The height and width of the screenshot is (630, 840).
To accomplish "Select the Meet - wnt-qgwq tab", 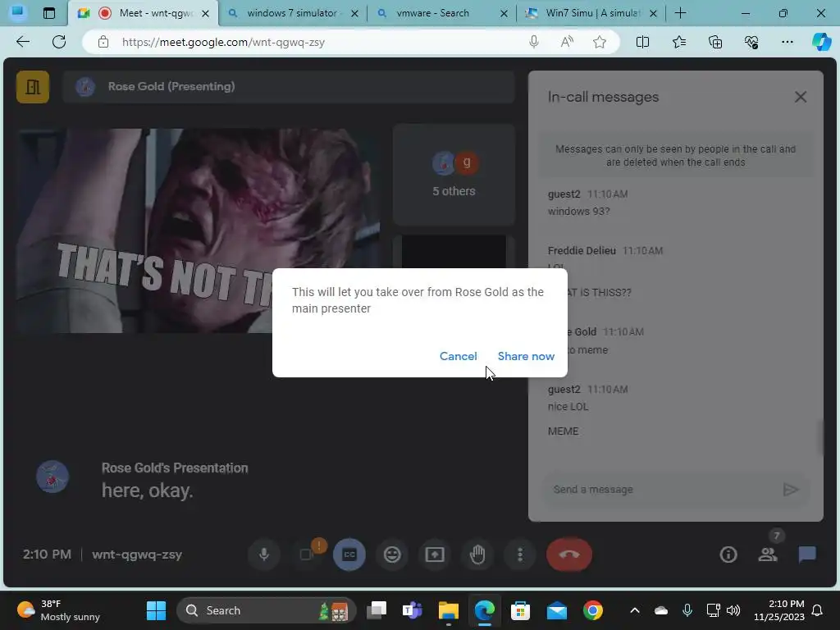I will pos(144,13).
